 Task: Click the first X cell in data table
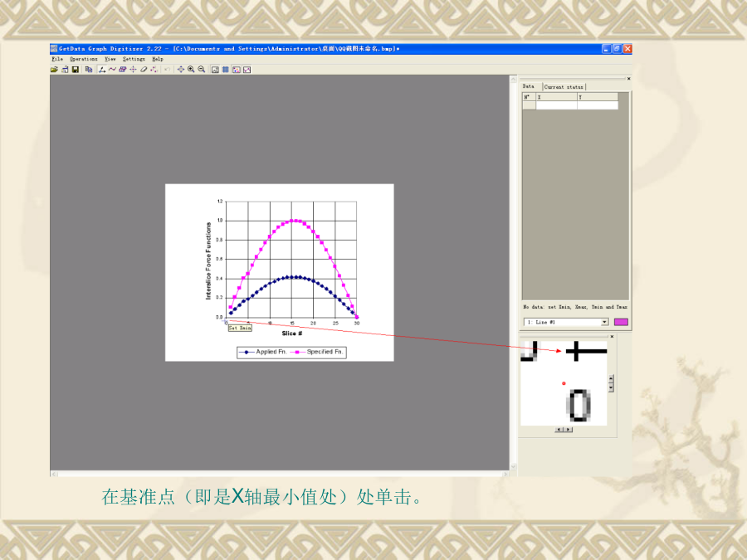(556, 105)
